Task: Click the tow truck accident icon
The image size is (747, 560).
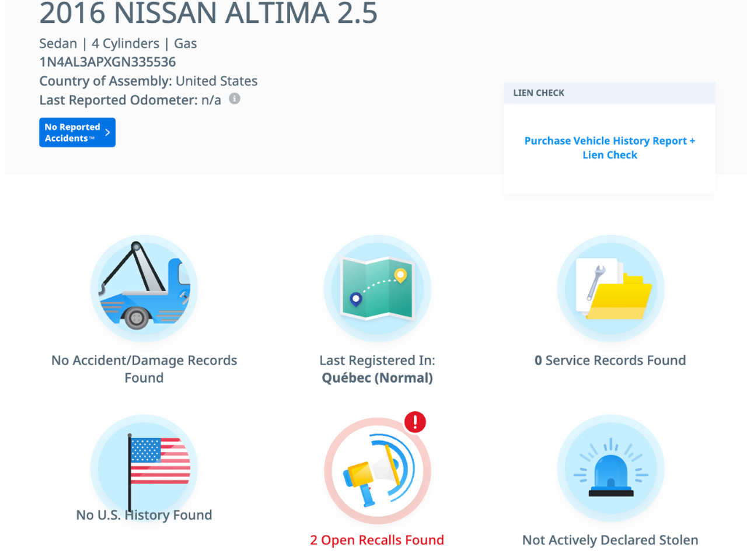Action: pyautogui.click(x=144, y=288)
